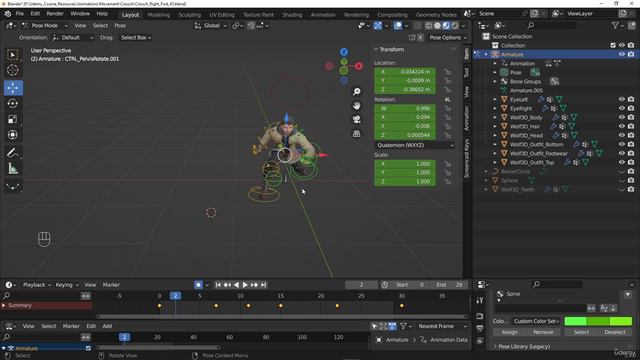
Task: Hide EyeLeft object in viewport
Action: [622, 99]
